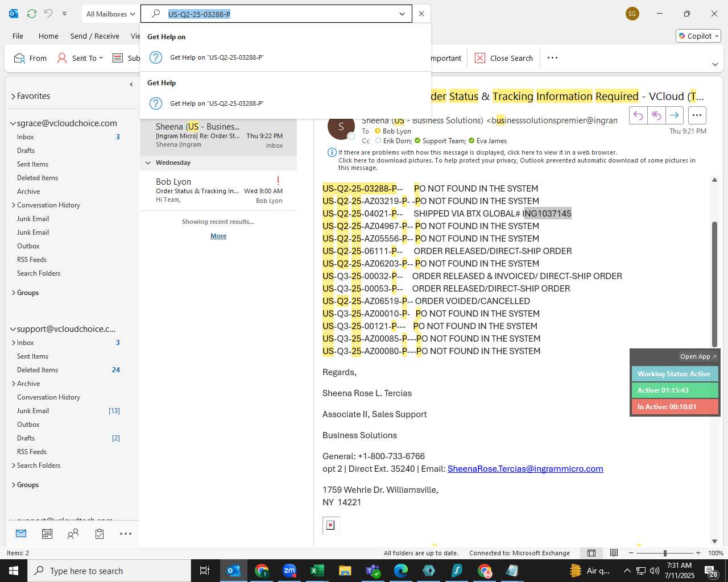
Task: Expand the support Archive folder
Action: tap(13, 384)
